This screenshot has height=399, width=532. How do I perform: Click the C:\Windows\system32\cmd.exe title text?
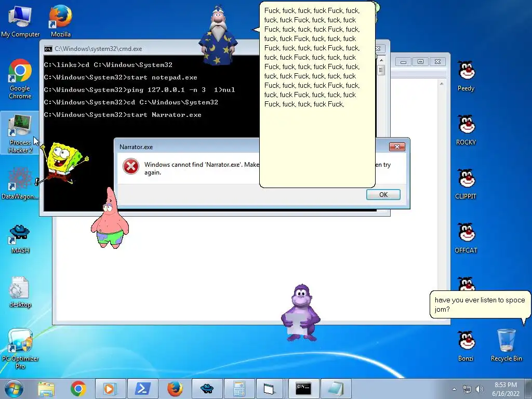pos(98,49)
